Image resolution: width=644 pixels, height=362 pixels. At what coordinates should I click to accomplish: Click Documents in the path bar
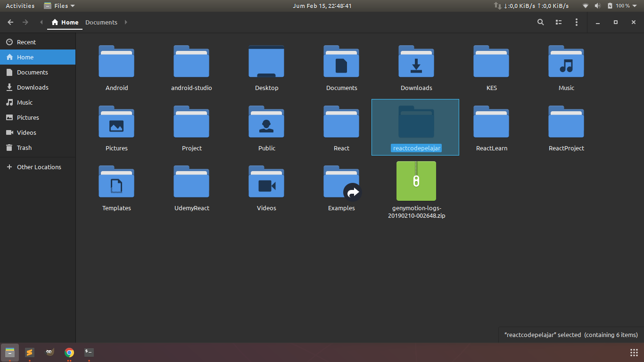tap(101, 22)
